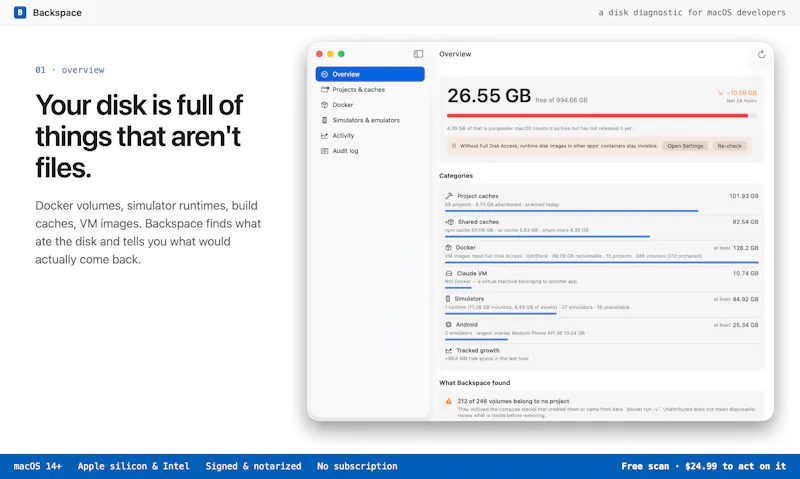The width and height of the screenshot is (800, 479).
Task: Click the '126.2 GB' Docker size value
Action: [745, 248]
